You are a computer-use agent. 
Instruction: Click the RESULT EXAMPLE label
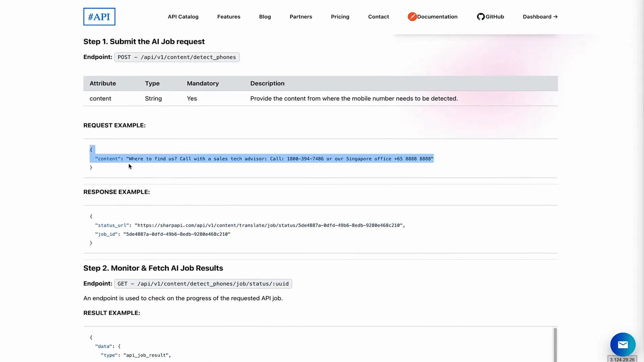coord(112,313)
